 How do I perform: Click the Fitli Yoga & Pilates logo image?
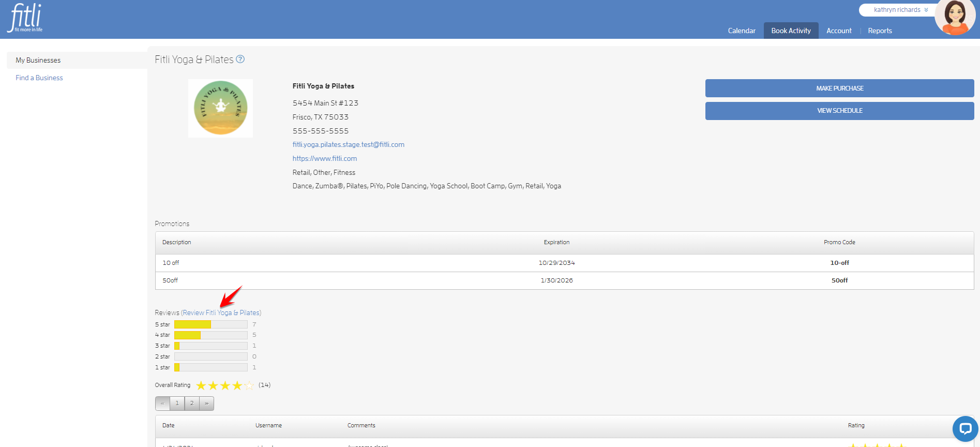pos(220,108)
